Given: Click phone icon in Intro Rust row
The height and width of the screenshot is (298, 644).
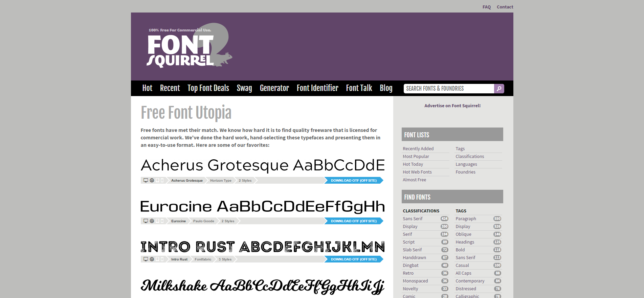Looking at the screenshot, I should 162,259.
